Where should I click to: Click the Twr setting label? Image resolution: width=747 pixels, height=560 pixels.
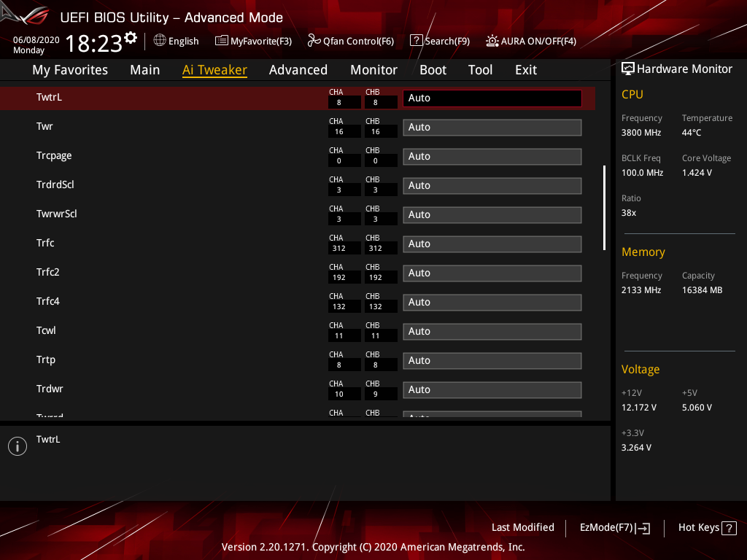tap(44, 126)
